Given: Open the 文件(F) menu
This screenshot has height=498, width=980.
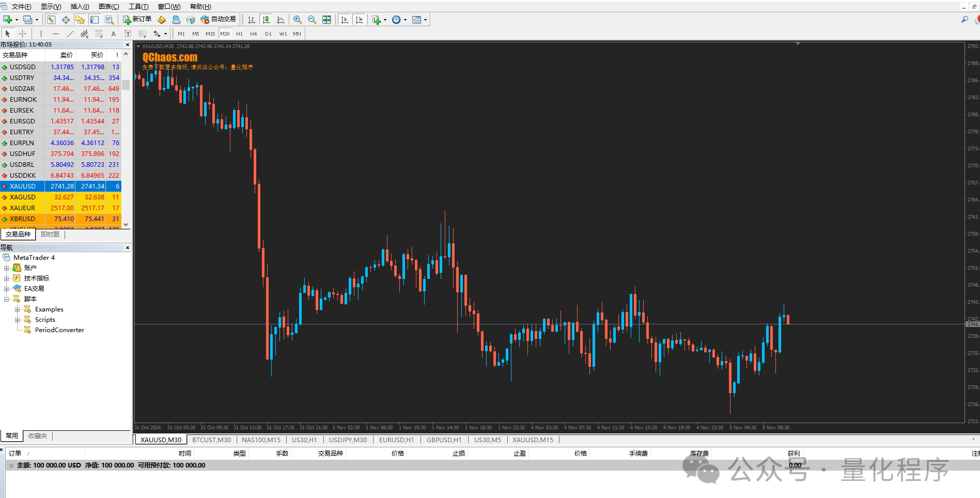Looking at the screenshot, I should click(x=21, y=7).
